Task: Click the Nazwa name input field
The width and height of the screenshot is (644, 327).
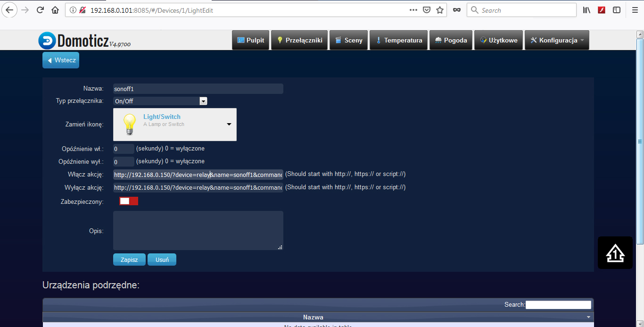Action: pos(198,89)
